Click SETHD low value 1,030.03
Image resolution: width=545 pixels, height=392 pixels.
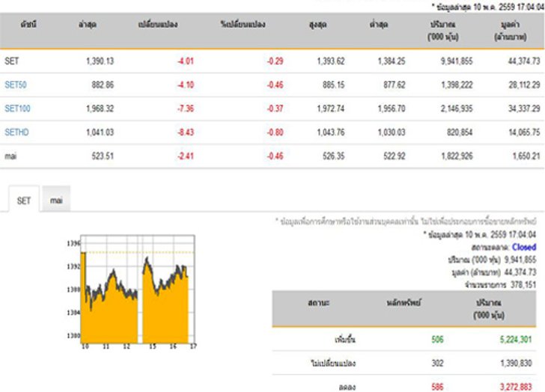click(392, 132)
